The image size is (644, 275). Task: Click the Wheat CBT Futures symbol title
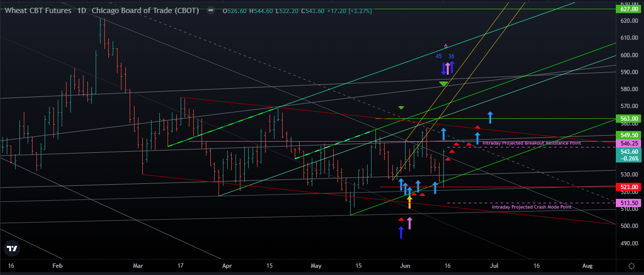[x=38, y=11]
